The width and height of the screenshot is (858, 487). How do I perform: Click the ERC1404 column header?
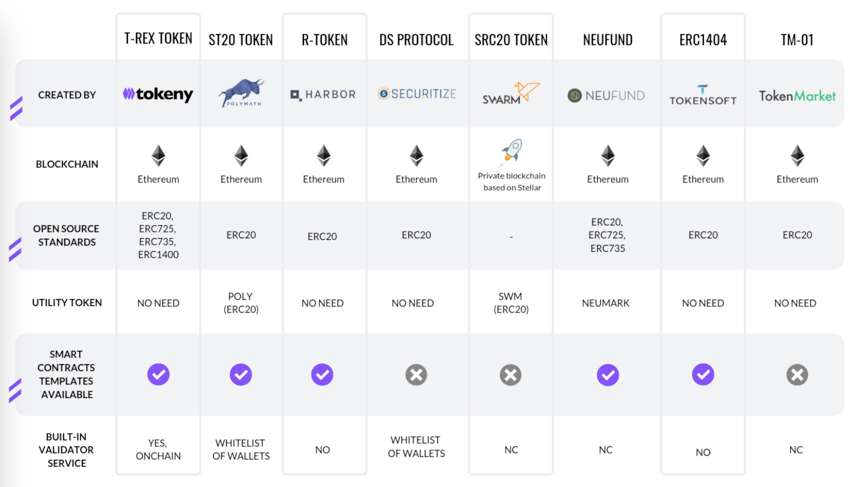click(x=703, y=40)
